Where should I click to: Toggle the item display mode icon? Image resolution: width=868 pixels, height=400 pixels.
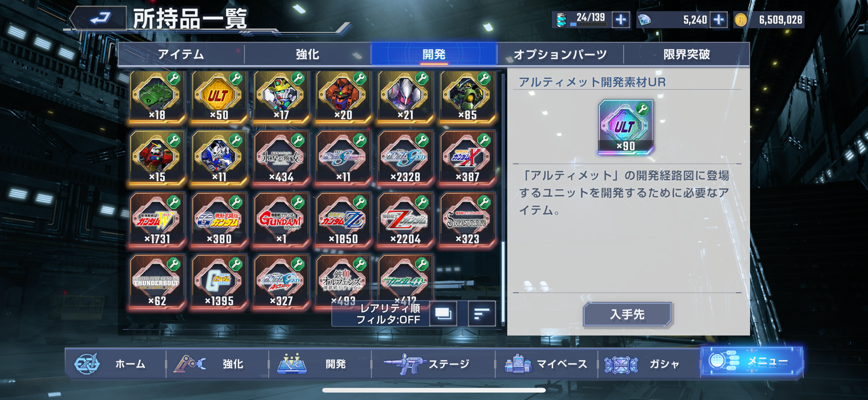click(443, 314)
